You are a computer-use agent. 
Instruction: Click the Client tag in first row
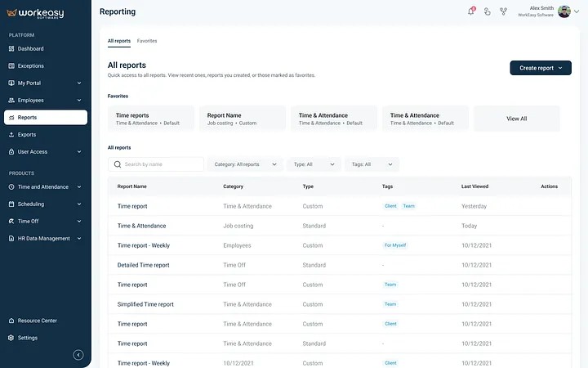pos(390,206)
